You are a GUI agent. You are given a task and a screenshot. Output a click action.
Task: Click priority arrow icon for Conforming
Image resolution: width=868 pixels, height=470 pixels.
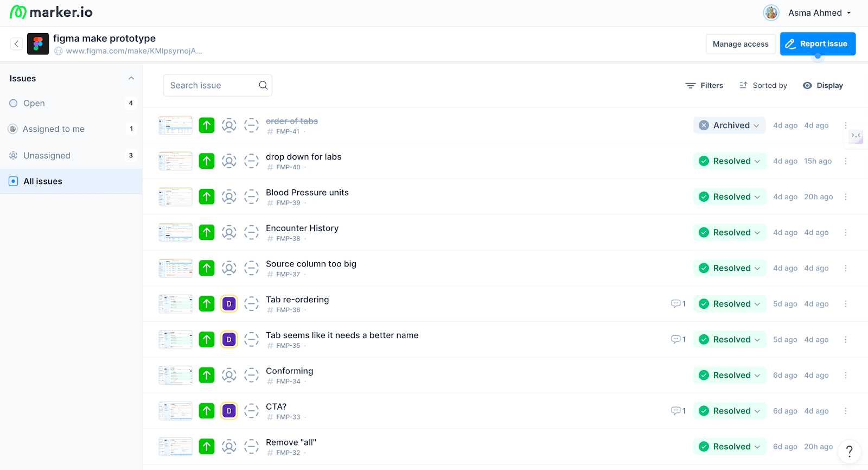click(x=207, y=375)
